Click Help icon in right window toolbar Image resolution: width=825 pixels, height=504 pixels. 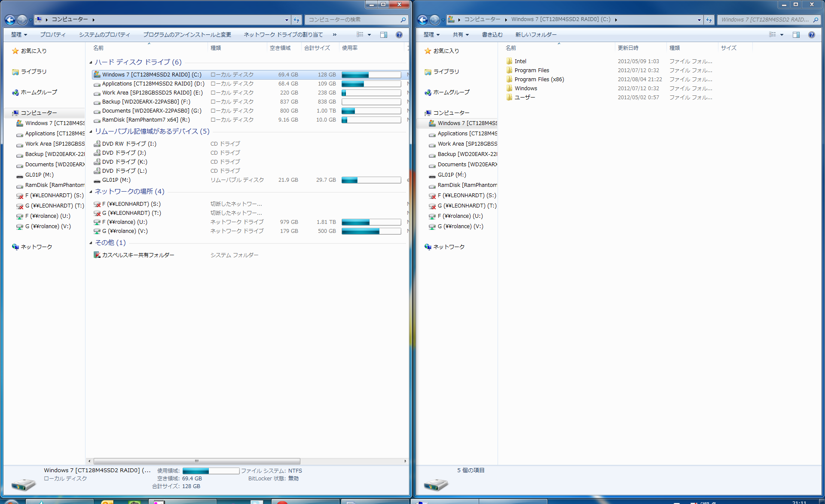[812, 35]
